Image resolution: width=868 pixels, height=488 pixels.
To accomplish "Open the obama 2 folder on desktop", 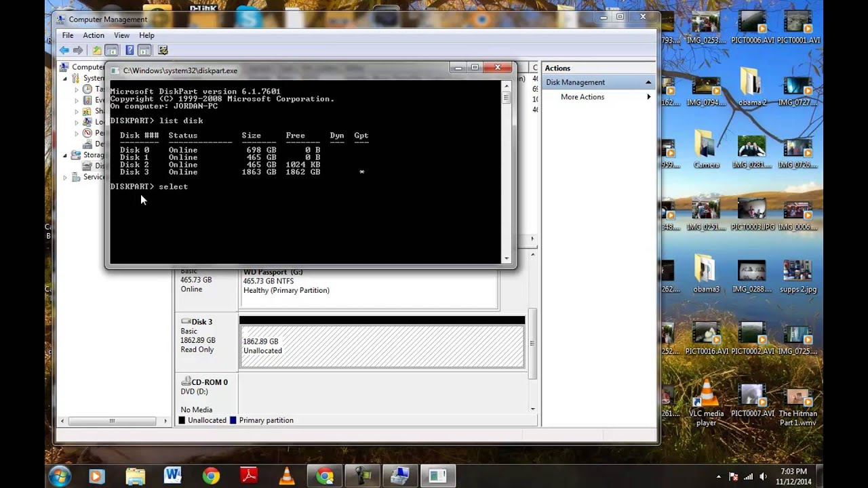I will click(x=753, y=87).
